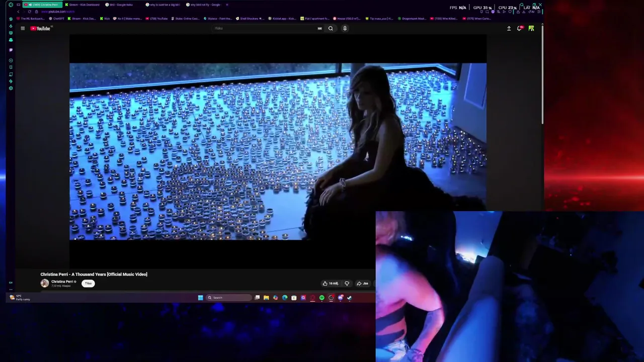The image size is (644, 362).
Task: Click the Christina Perri channel avatar
Action: pyautogui.click(x=45, y=283)
